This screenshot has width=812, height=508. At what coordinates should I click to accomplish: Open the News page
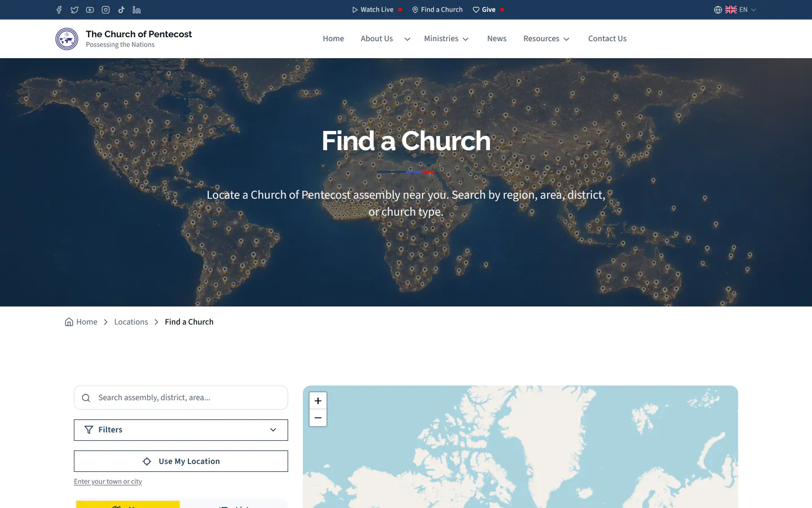click(x=497, y=38)
